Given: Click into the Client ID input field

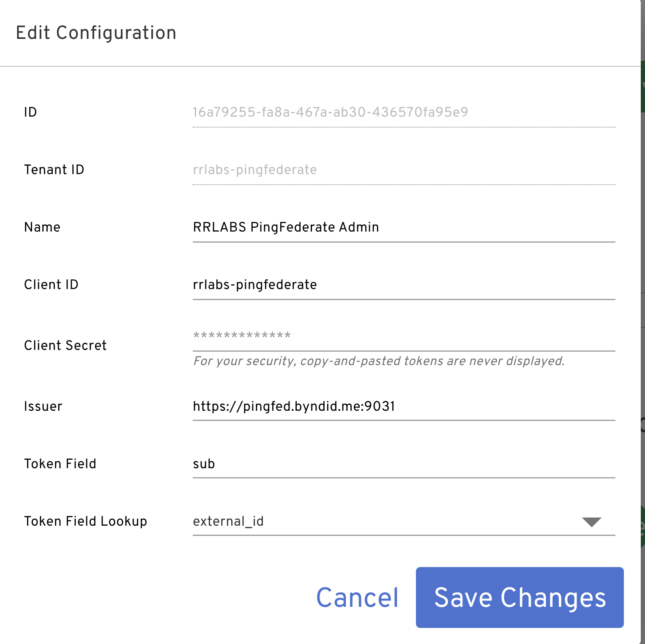Looking at the screenshot, I should [x=403, y=285].
